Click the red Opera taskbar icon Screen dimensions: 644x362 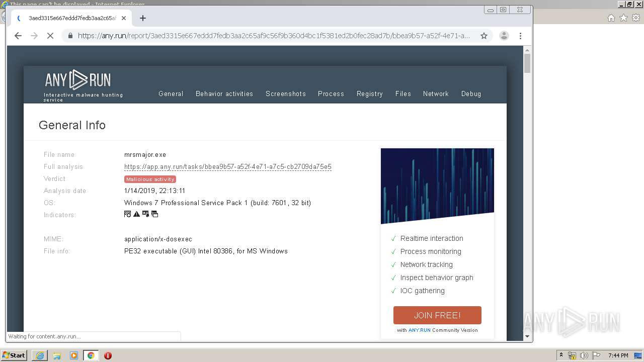point(108,355)
